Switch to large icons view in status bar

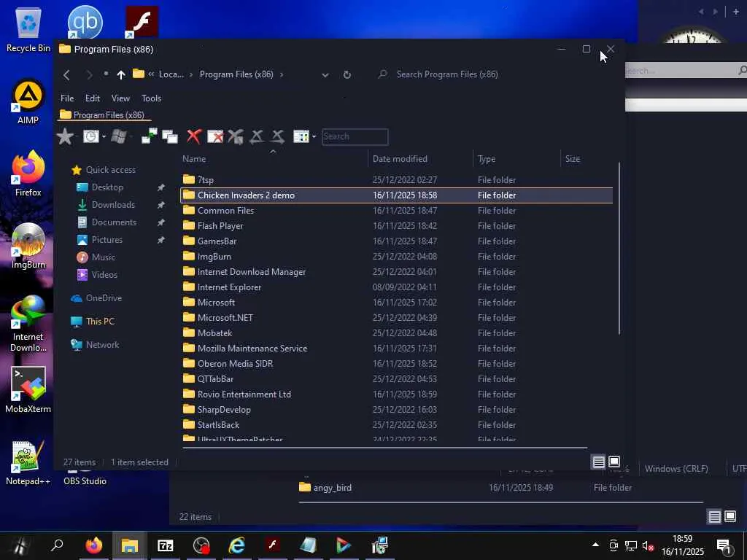click(x=614, y=462)
